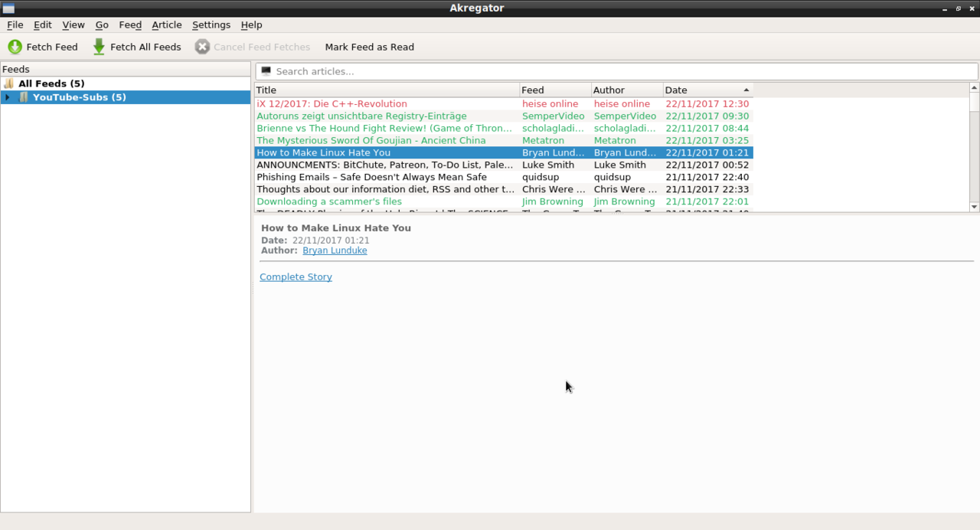Open the Complete Story link

click(296, 276)
